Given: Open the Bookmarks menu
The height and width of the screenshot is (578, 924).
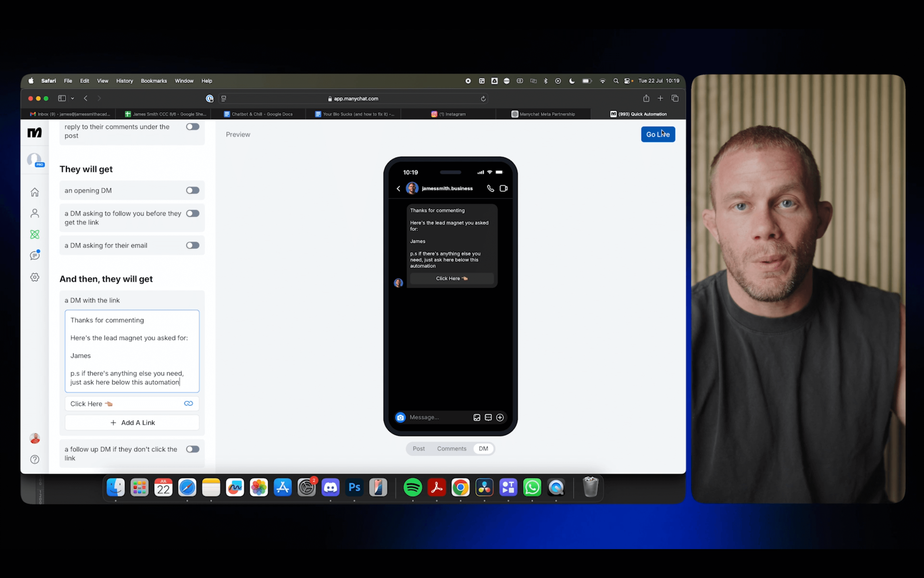Looking at the screenshot, I should pyautogui.click(x=154, y=81).
